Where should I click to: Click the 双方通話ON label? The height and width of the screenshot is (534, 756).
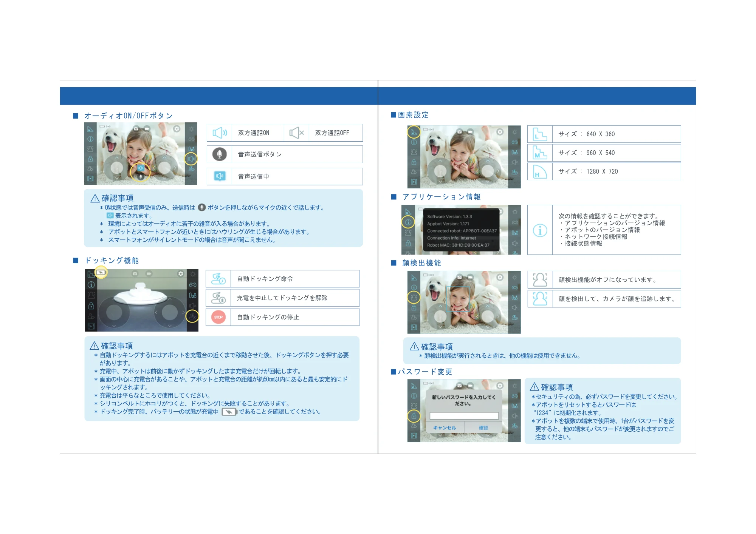tap(254, 133)
